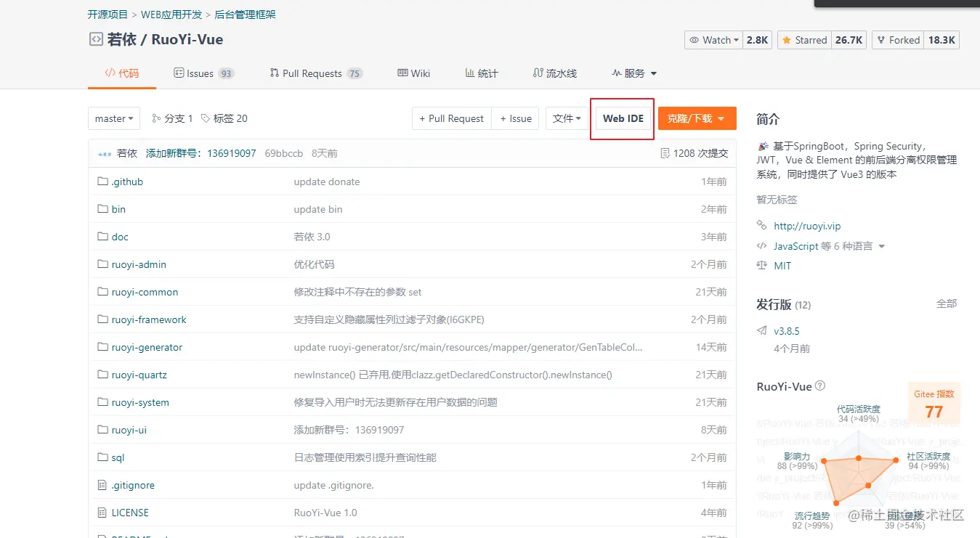
Task: Open the Pull Requests tab
Action: point(316,73)
